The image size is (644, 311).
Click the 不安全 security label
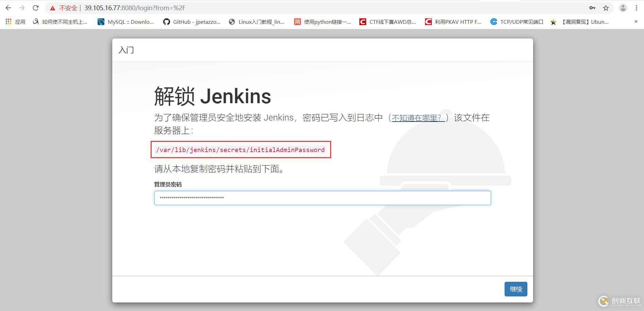(68, 8)
